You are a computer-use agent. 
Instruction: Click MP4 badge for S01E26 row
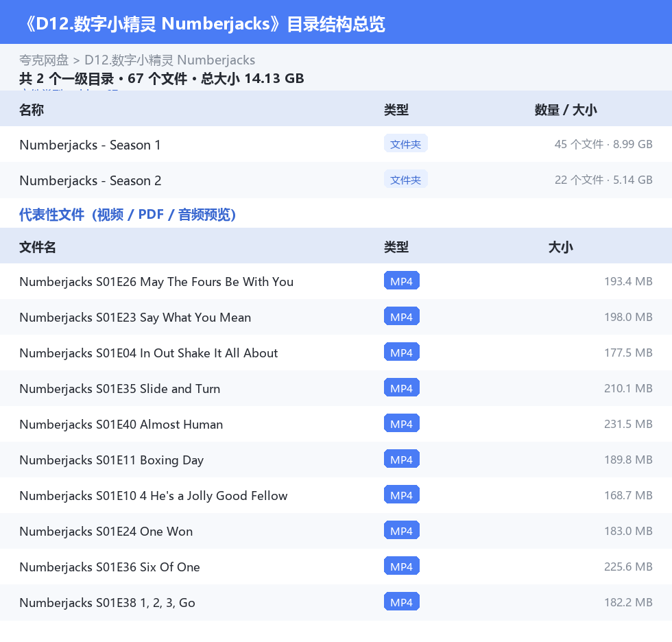(402, 281)
